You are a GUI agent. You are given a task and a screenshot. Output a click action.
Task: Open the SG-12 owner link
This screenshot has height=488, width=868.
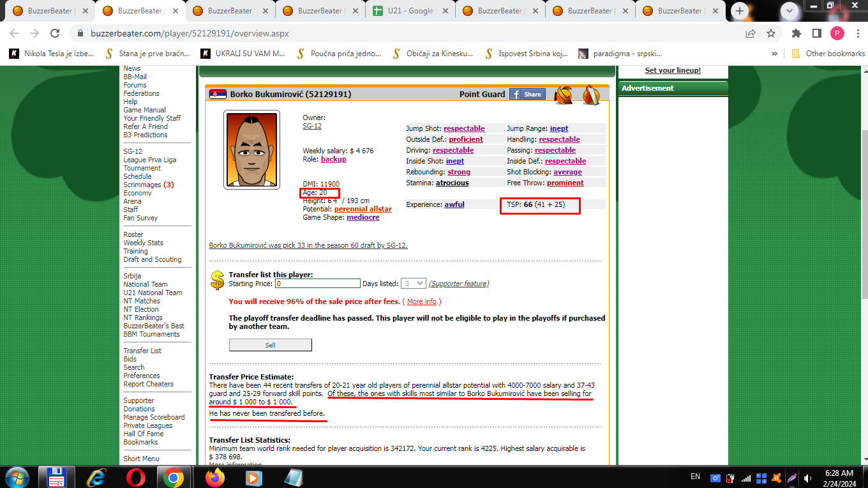(x=311, y=126)
